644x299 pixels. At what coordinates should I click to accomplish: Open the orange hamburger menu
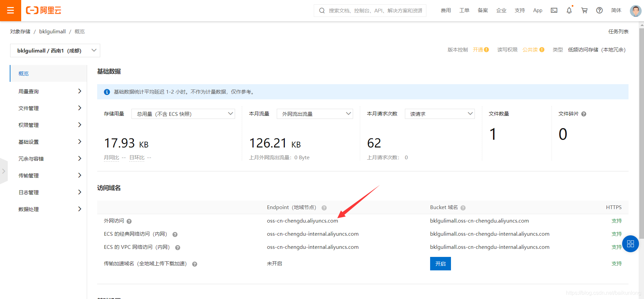coord(10,10)
